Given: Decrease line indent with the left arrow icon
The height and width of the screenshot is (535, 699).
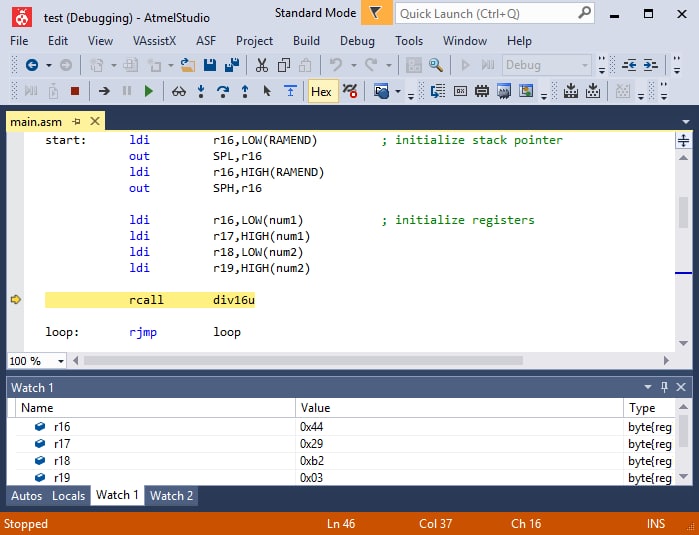Looking at the screenshot, I should click(629, 66).
